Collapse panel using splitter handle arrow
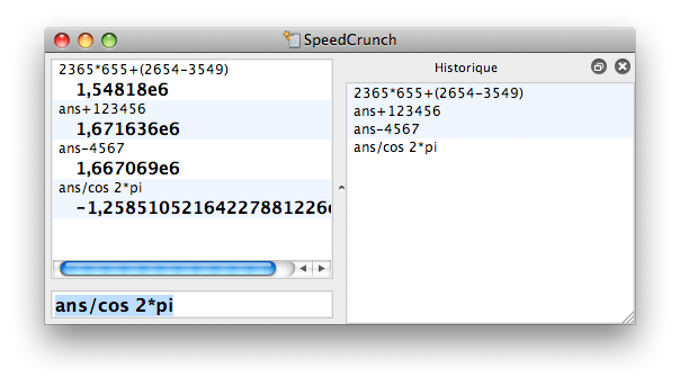Image resolution: width=680 pixels, height=386 pixels. tap(341, 188)
